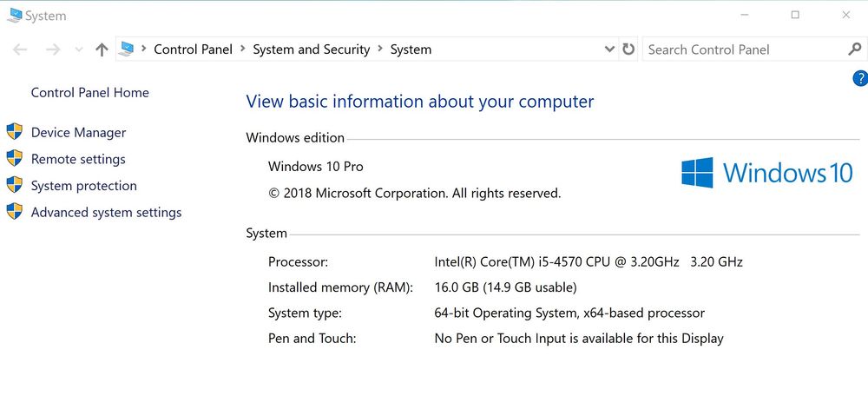Open the Advanced system settings link
This screenshot has height=396, width=868.
pos(106,212)
